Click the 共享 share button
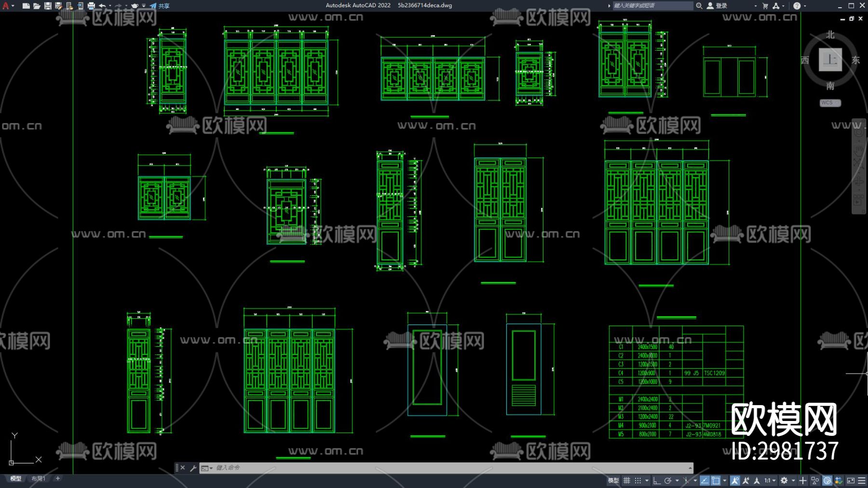Image resolution: width=868 pixels, height=488 pixels. point(160,6)
